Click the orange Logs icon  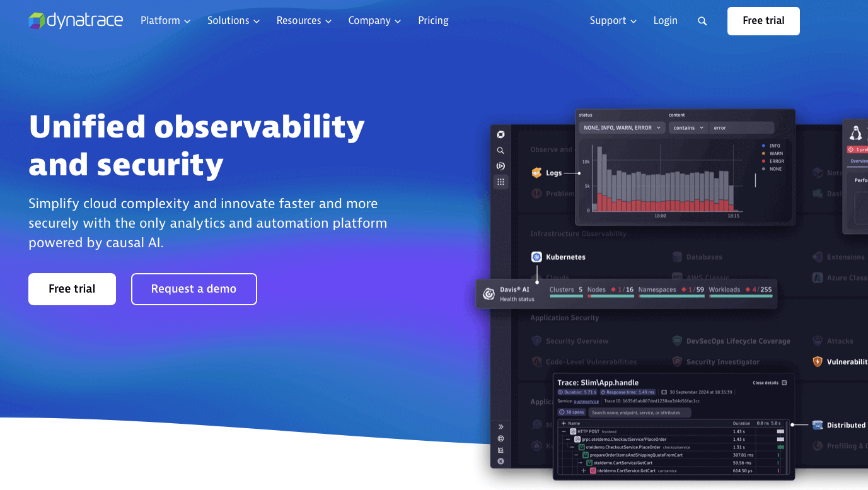click(x=536, y=173)
